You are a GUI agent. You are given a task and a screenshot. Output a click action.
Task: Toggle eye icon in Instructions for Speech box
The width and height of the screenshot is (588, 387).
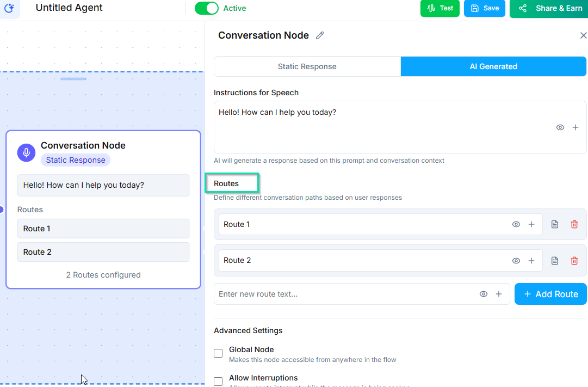pyautogui.click(x=560, y=127)
